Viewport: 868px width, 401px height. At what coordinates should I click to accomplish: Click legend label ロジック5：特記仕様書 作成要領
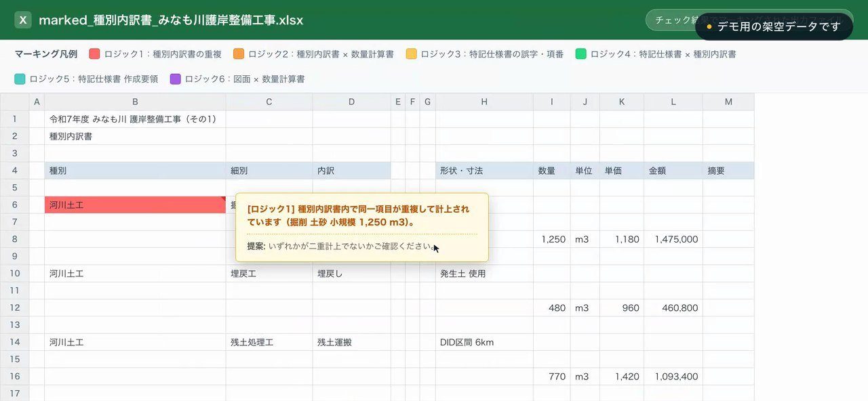pyautogui.click(x=94, y=79)
